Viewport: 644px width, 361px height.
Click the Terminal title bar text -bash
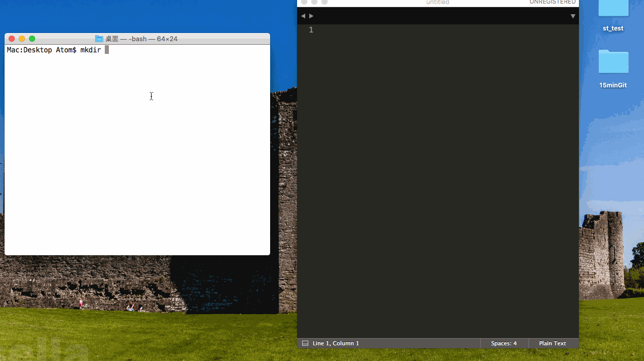point(137,39)
